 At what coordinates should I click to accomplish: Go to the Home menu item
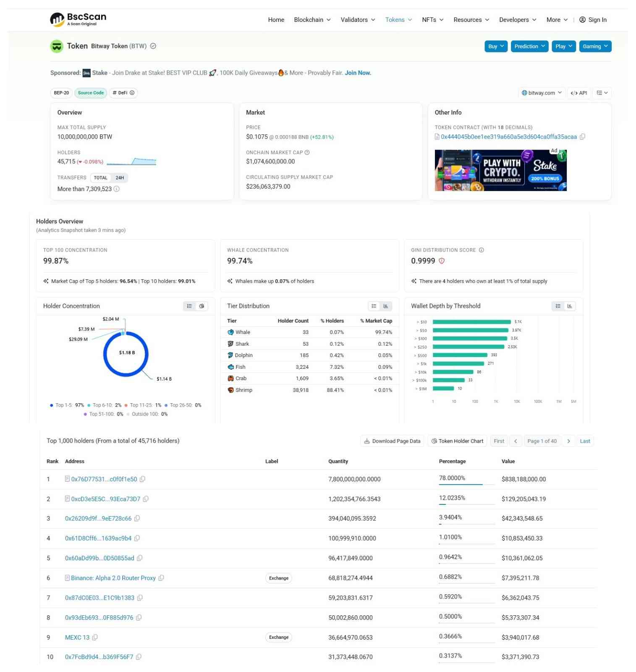[276, 20]
